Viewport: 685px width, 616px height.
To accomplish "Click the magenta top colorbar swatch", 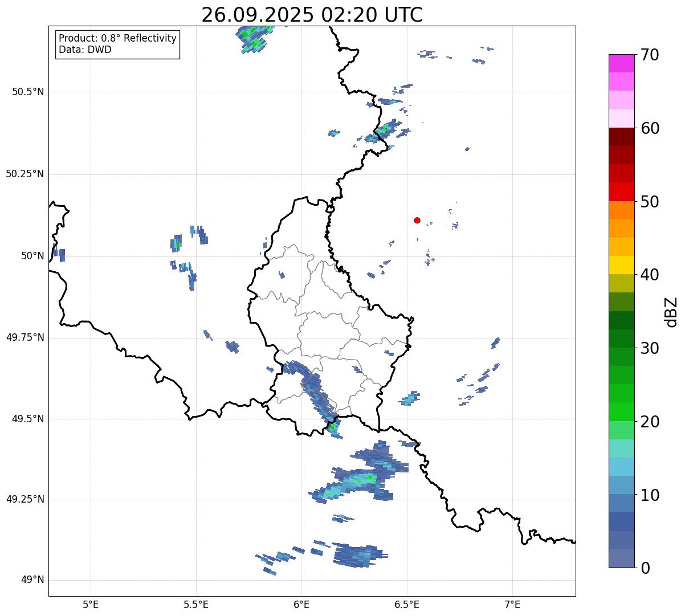I will pos(622,63).
